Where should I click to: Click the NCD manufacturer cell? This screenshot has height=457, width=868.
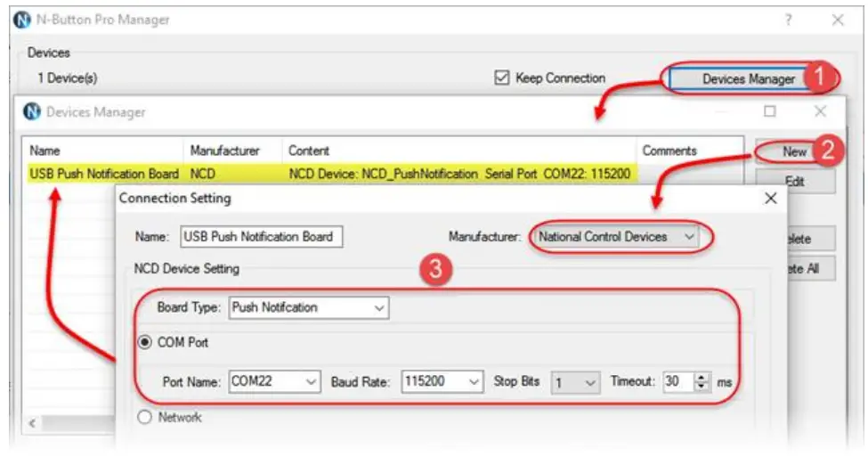tap(203, 174)
